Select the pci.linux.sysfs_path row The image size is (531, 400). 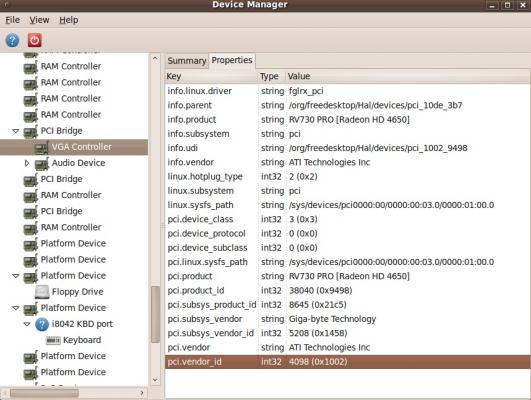[347, 262]
